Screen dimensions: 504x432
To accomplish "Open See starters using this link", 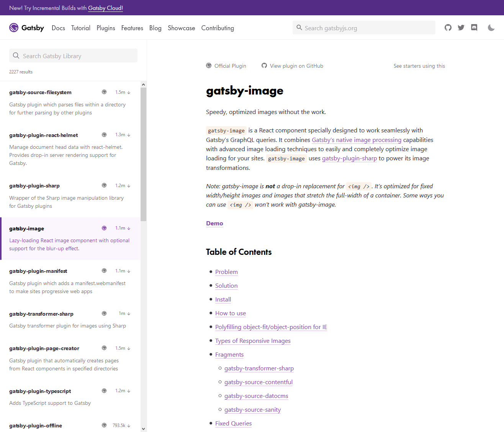I will (419, 66).
